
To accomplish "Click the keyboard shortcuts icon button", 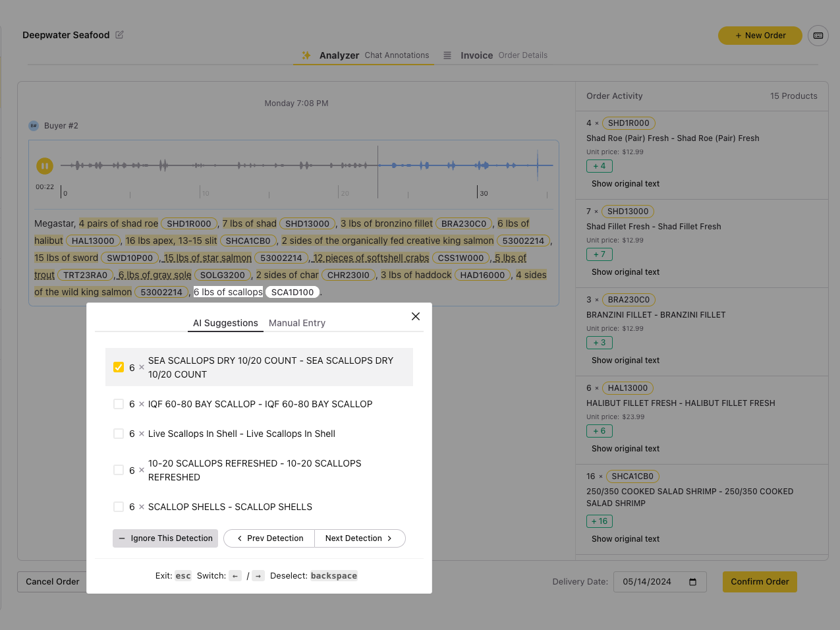I will 818,36.
